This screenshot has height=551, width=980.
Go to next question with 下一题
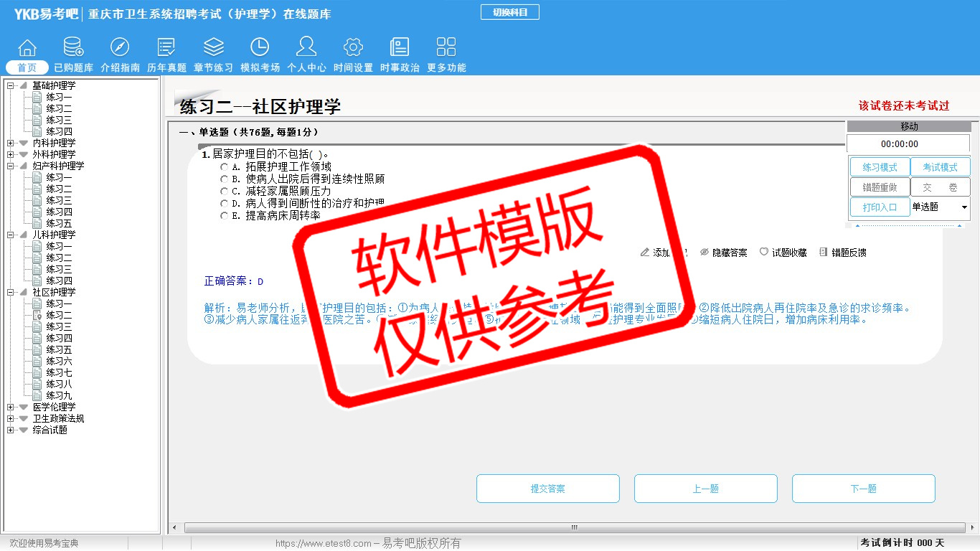pos(863,489)
